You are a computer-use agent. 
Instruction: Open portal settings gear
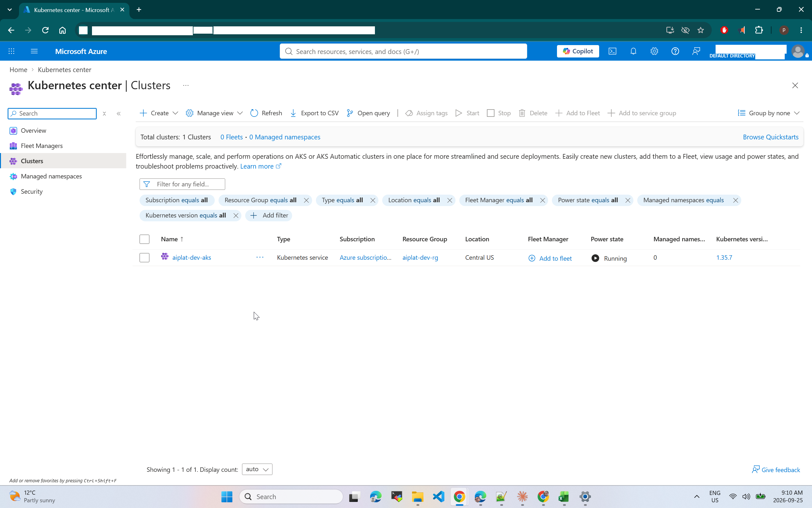(x=654, y=51)
